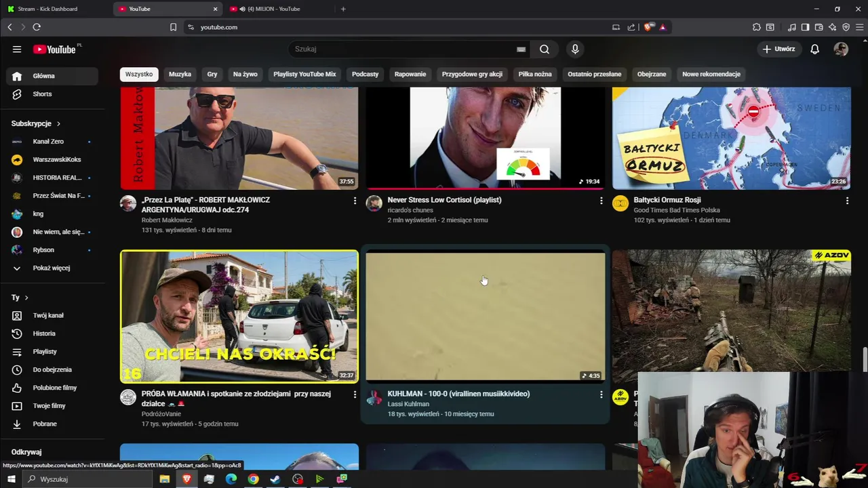Select the Przygodowe gry akcji chip

pos(472,74)
